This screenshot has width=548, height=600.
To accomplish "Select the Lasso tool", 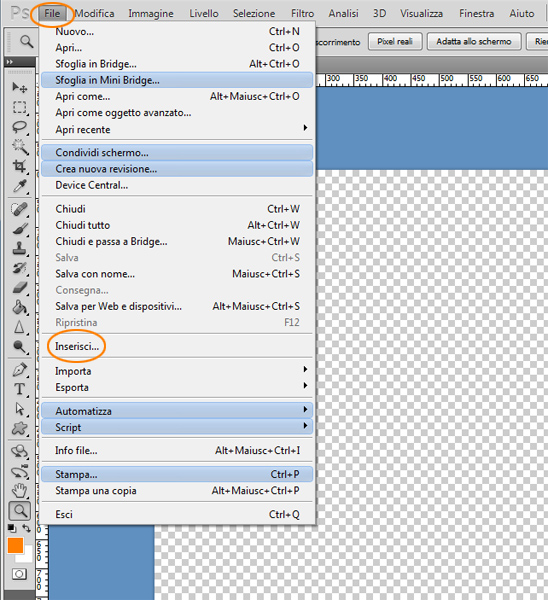I will point(19,127).
